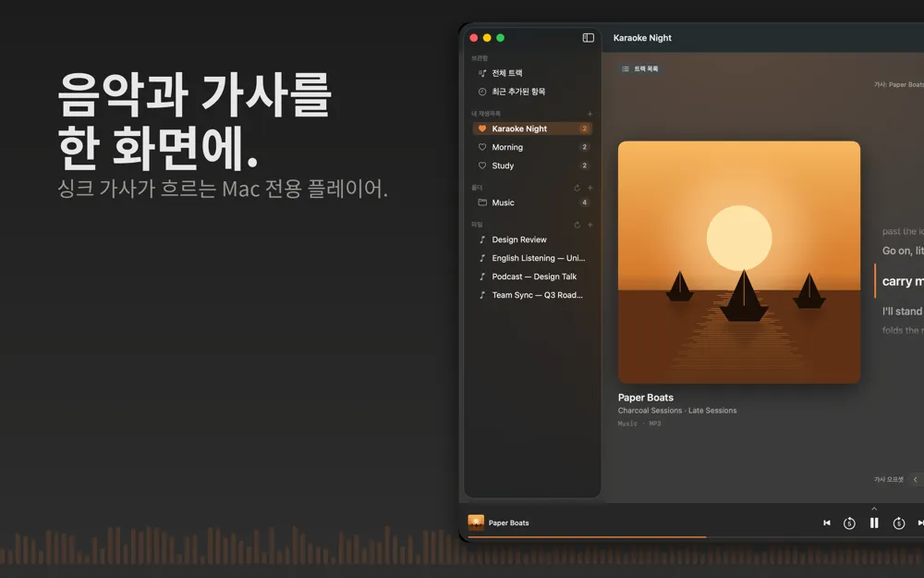Screen dimensions: 924x578
Task: Select the Study playlist
Action: 532,166
